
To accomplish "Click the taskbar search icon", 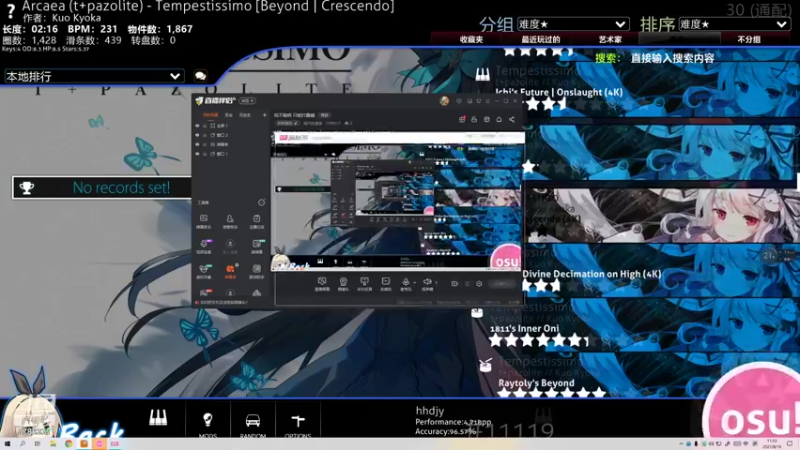I will pos(22,444).
